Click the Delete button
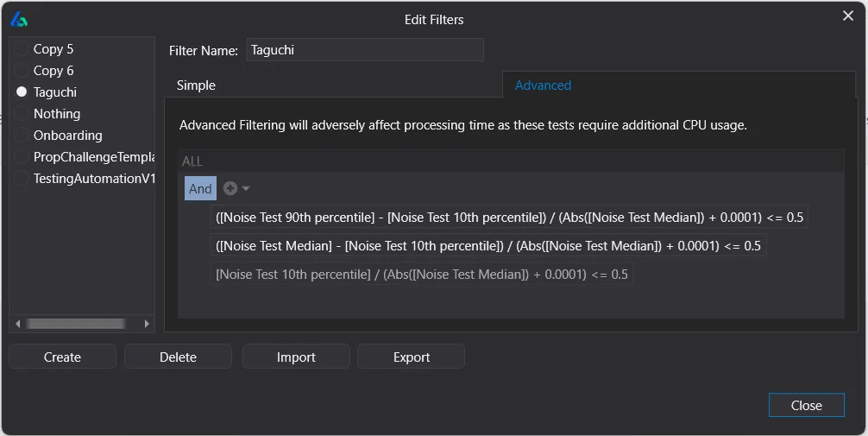Screen dimensions: 868x436 coord(178,357)
